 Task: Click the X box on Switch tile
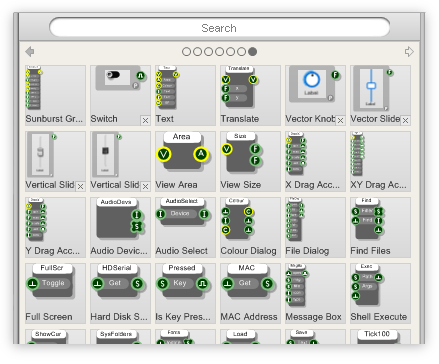[145, 120]
